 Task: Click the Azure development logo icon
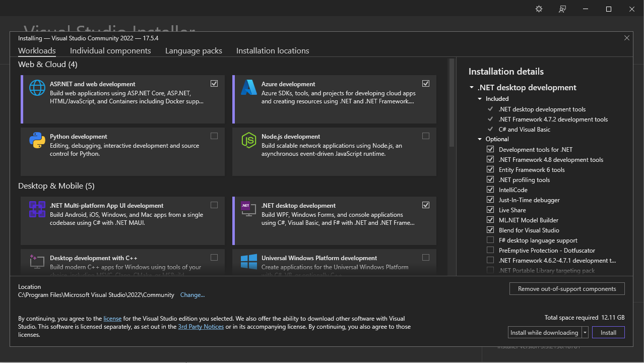pos(249,87)
